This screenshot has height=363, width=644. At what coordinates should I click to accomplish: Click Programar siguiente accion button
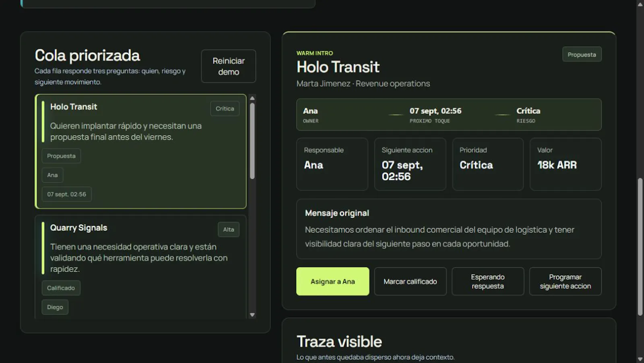[565, 281]
